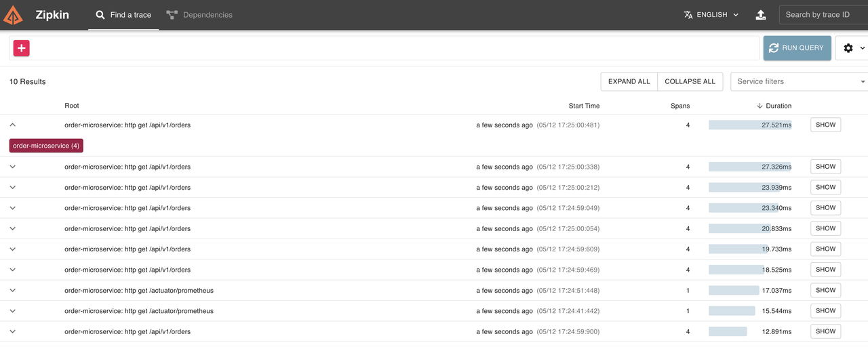Image resolution: width=868 pixels, height=351 pixels.
Task: Click the RUN QUERY button
Action: pyautogui.click(x=797, y=48)
